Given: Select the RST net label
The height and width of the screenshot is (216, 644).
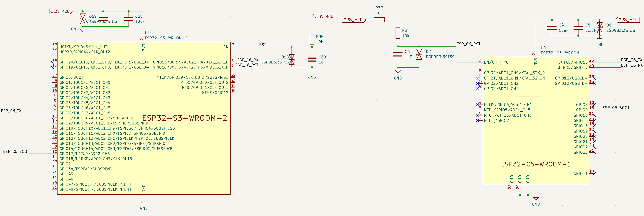Looking at the screenshot, I should tap(263, 45).
